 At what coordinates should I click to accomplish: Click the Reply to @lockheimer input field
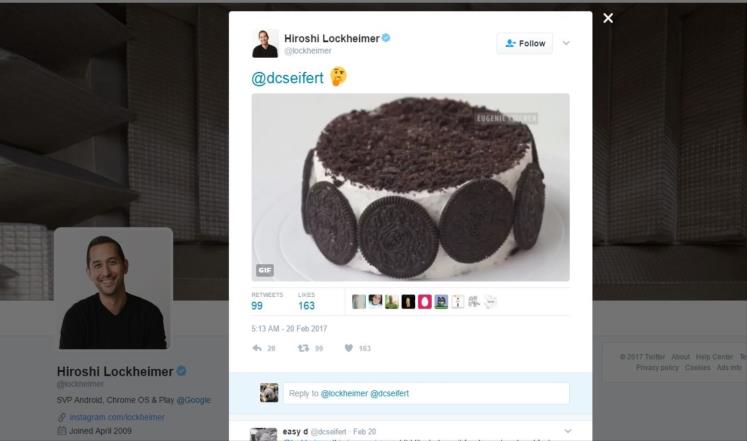[426, 393]
